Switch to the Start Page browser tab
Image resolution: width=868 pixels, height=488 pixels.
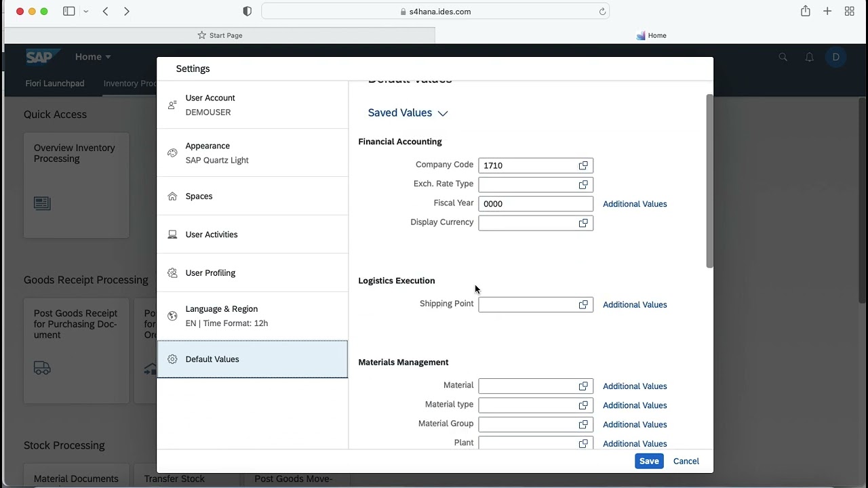[x=220, y=35]
